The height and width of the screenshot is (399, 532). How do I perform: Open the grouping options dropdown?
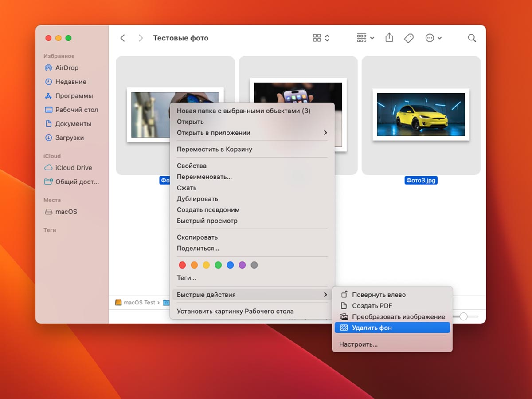pyautogui.click(x=365, y=38)
